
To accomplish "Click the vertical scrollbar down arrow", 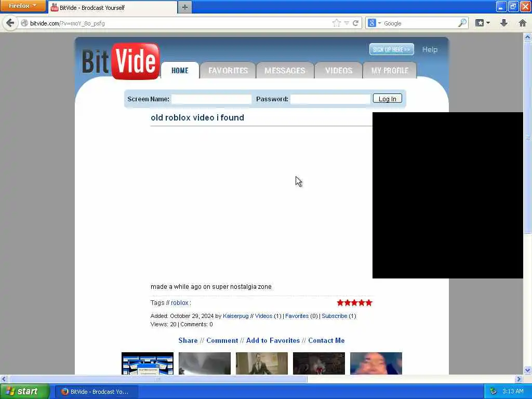I will coord(528,370).
